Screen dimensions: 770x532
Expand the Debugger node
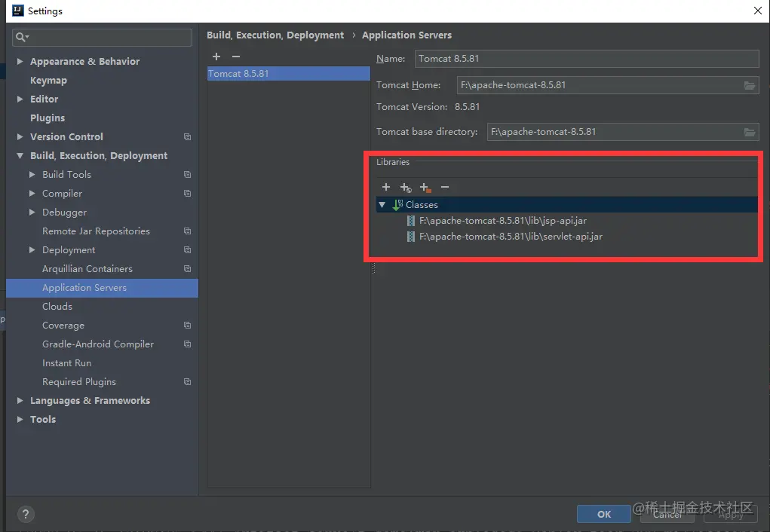click(x=32, y=212)
